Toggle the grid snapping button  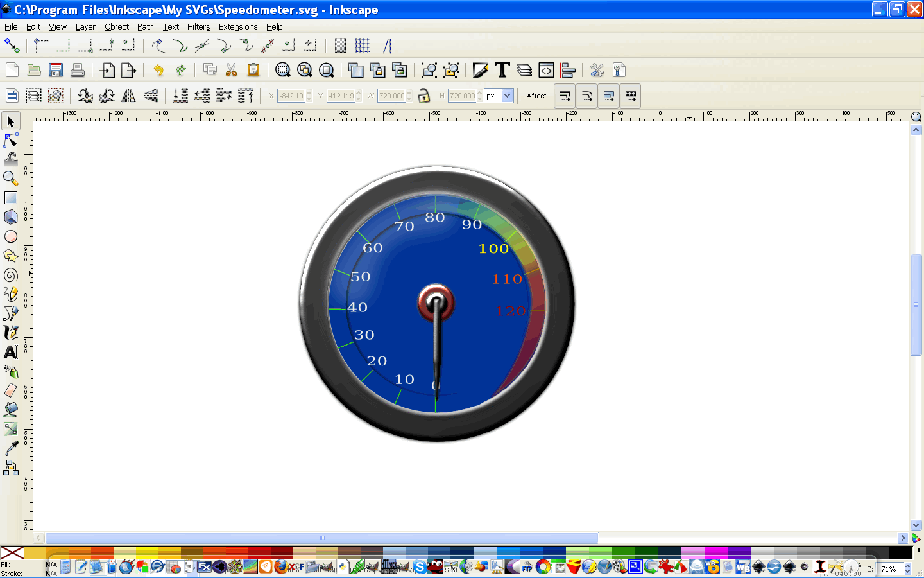363,46
